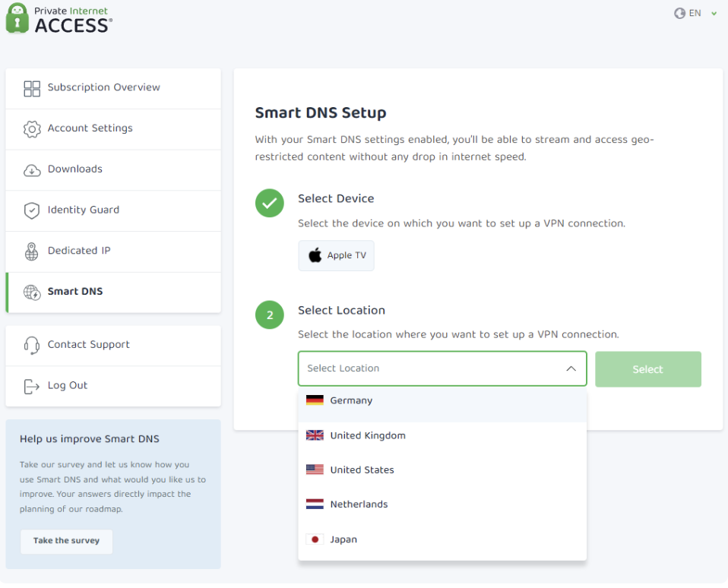The image size is (728, 588).
Task: Log Out of the account
Action: point(113,386)
